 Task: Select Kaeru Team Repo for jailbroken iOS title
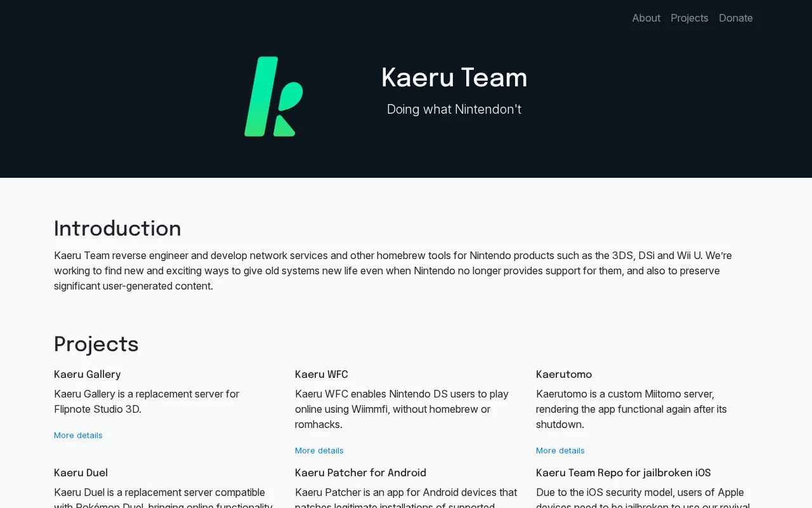pyautogui.click(x=624, y=472)
